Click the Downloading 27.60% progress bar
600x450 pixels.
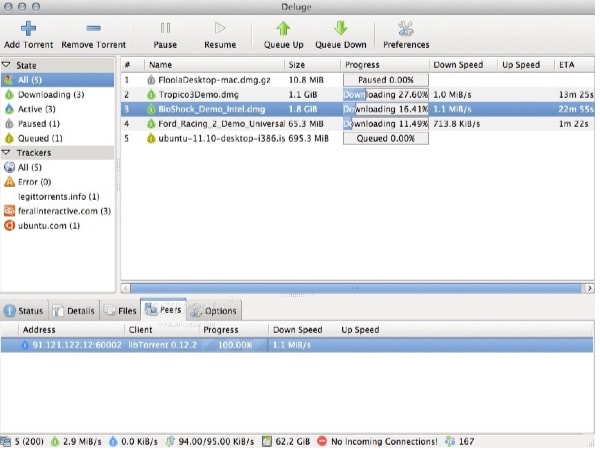[386, 95]
